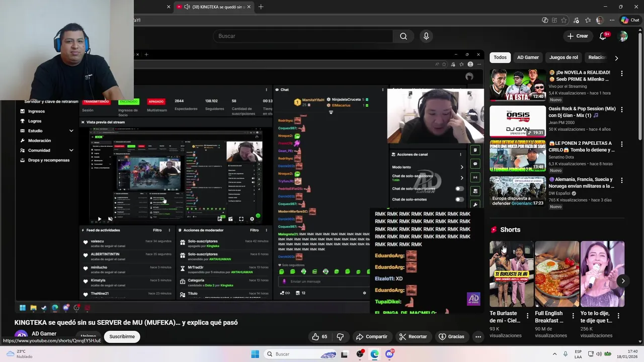Click the Windows taskbar Buscar search box
The width and height of the screenshot is (644, 362).
pos(301,354)
